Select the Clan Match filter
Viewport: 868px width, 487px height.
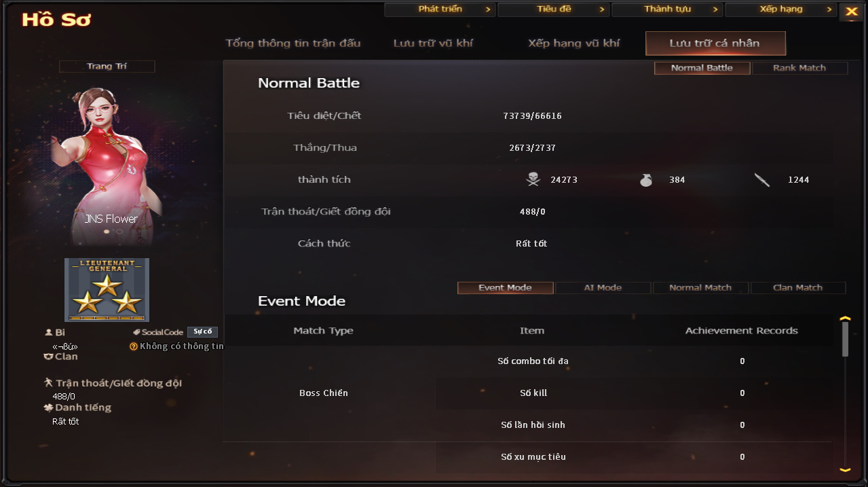[x=797, y=288]
